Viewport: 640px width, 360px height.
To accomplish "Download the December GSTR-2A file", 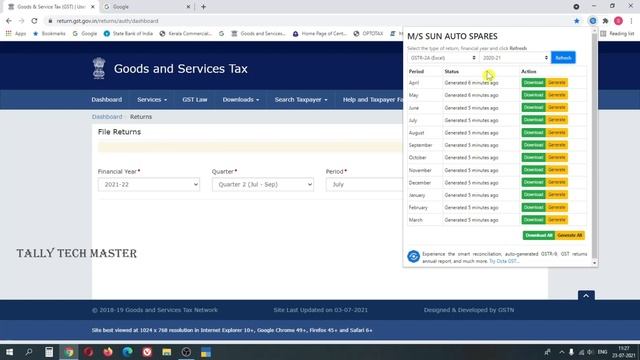I will tap(533, 182).
